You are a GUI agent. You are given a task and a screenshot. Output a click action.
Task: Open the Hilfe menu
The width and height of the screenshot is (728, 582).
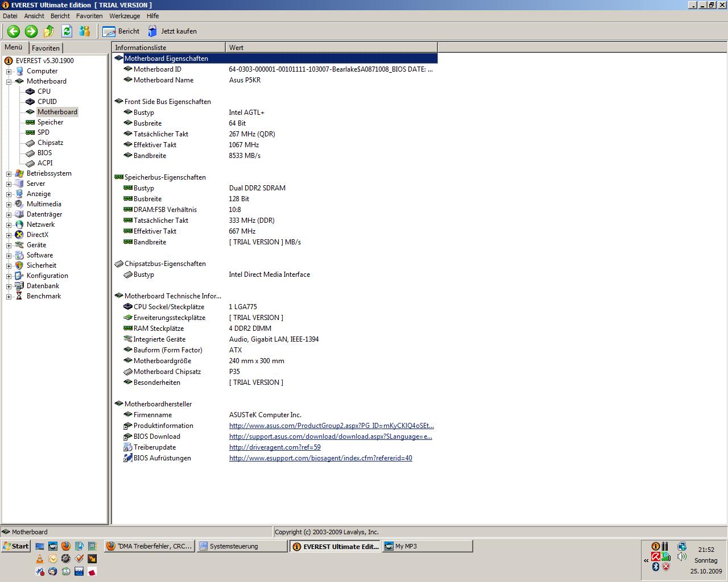[x=153, y=16]
